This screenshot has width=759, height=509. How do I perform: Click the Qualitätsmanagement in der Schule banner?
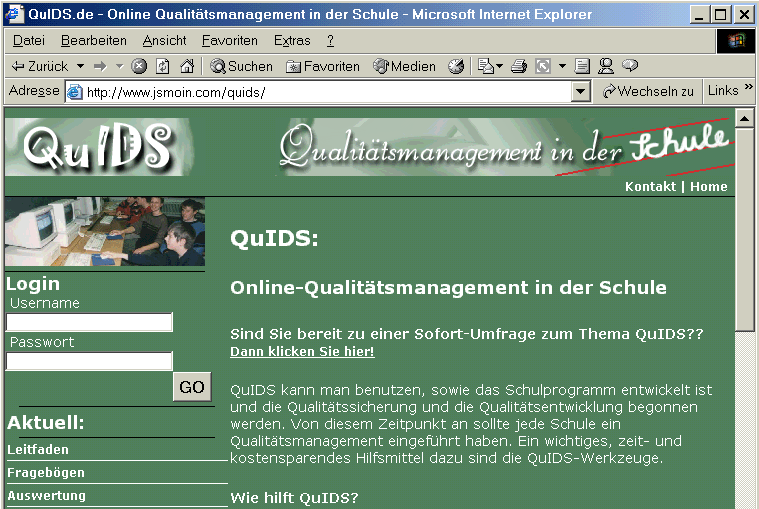click(x=504, y=147)
